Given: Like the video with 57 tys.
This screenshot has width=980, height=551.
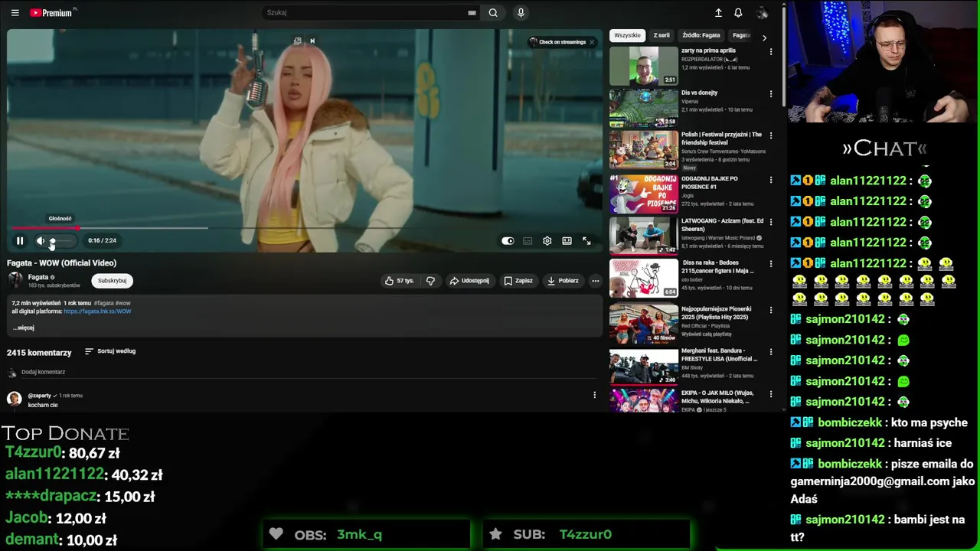Looking at the screenshot, I should [400, 281].
